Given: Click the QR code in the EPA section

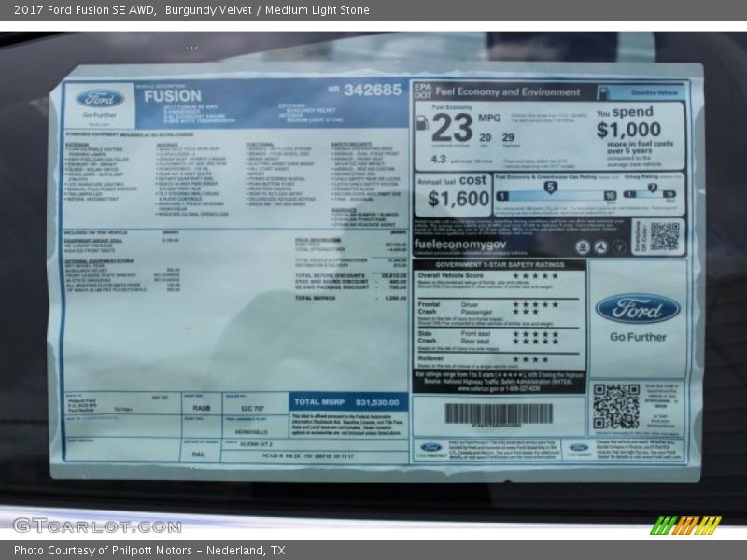Looking at the screenshot, I should tap(665, 235).
